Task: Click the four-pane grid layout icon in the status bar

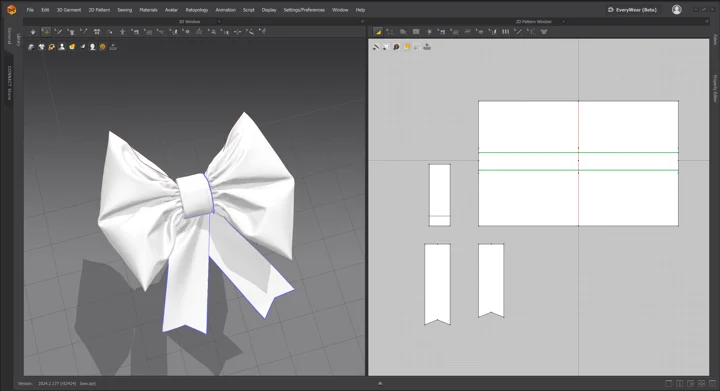Action: pyautogui.click(x=701, y=383)
